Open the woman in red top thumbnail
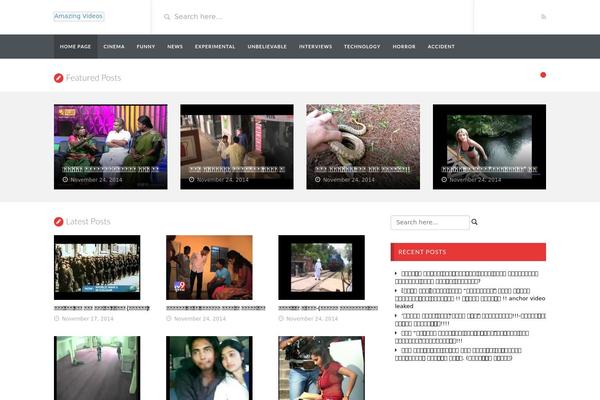Image resolution: width=600 pixels, height=400 pixels. click(x=321, y=368)
